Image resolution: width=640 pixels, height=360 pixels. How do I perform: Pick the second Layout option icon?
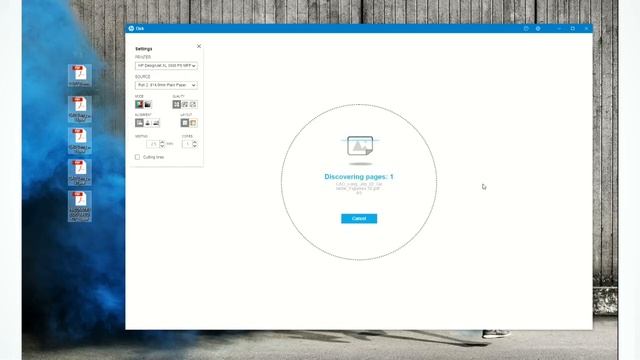point(193,123)
